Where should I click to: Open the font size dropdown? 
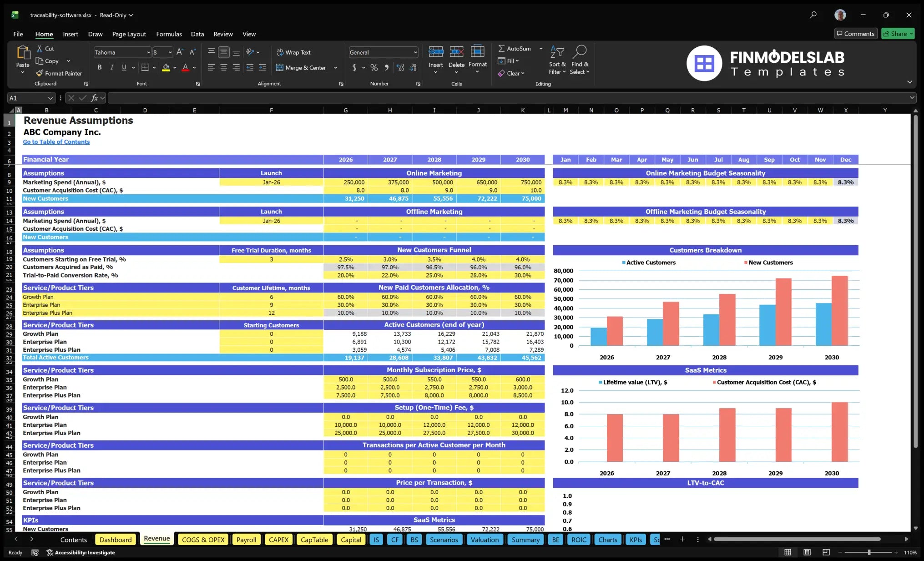coord(170,52)
